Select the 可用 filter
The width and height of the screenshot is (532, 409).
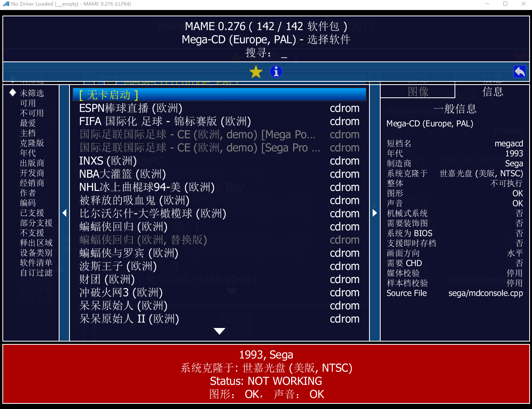coord(28,103)
